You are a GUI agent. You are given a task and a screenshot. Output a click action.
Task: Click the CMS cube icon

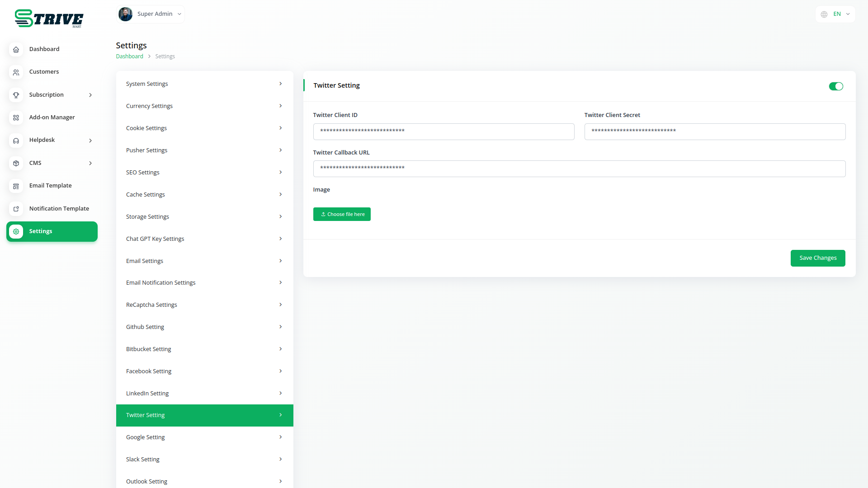(x=16, y=163)
